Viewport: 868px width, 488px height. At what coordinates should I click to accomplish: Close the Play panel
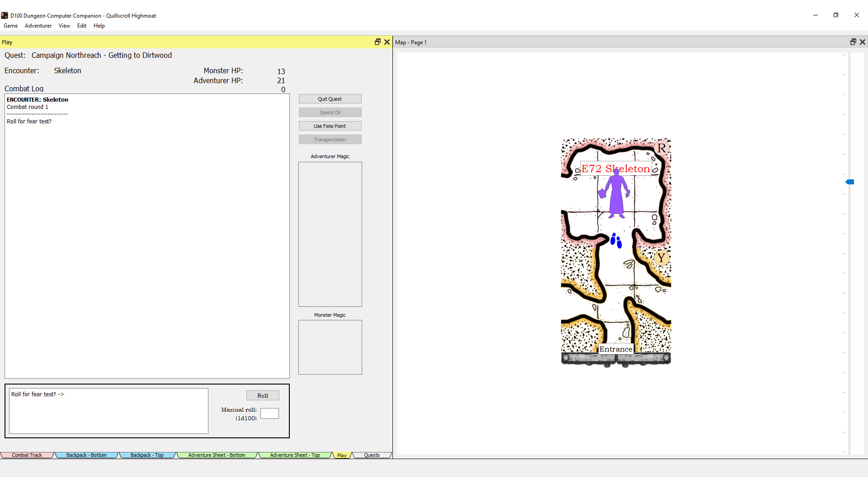pos(387,42)
